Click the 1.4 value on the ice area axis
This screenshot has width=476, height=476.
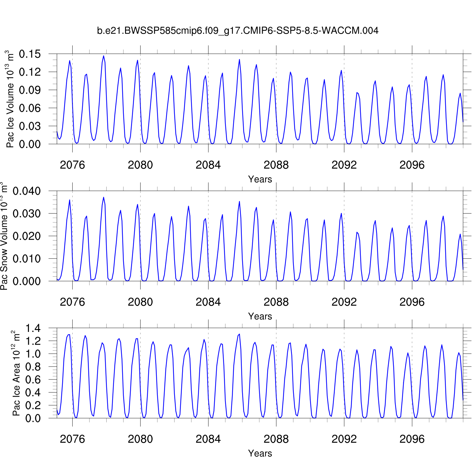pyautogui.click(x=33, y=328)
